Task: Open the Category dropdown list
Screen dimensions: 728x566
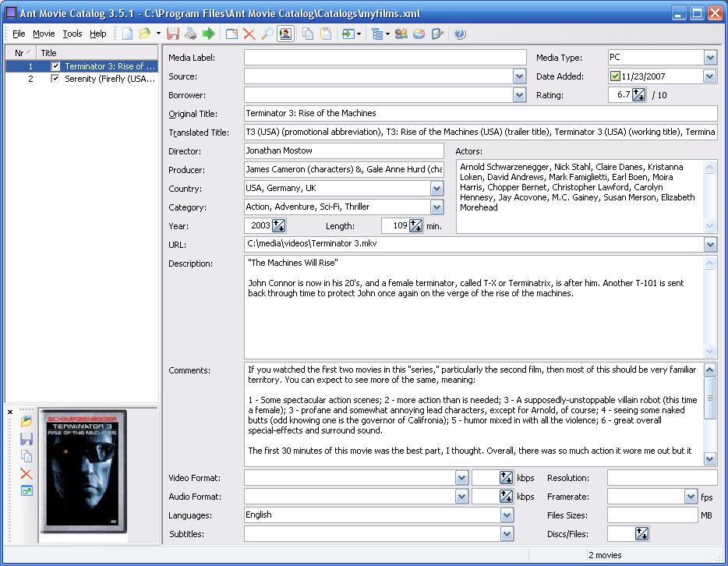Action: coord(436,207)
